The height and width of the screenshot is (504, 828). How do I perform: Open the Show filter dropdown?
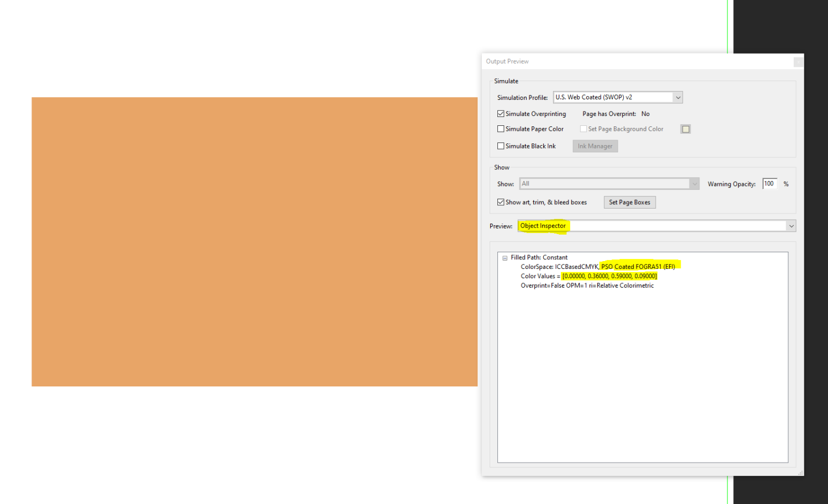[694, 183]
